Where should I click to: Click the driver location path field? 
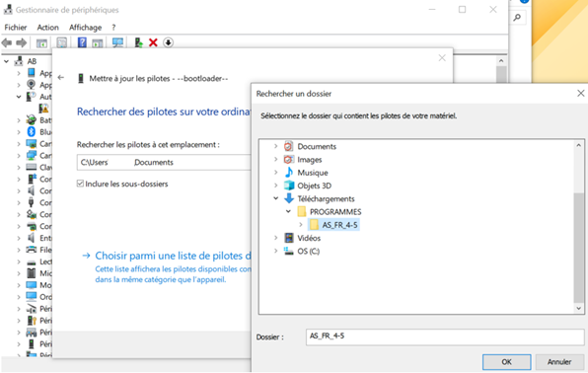[164, 162]
